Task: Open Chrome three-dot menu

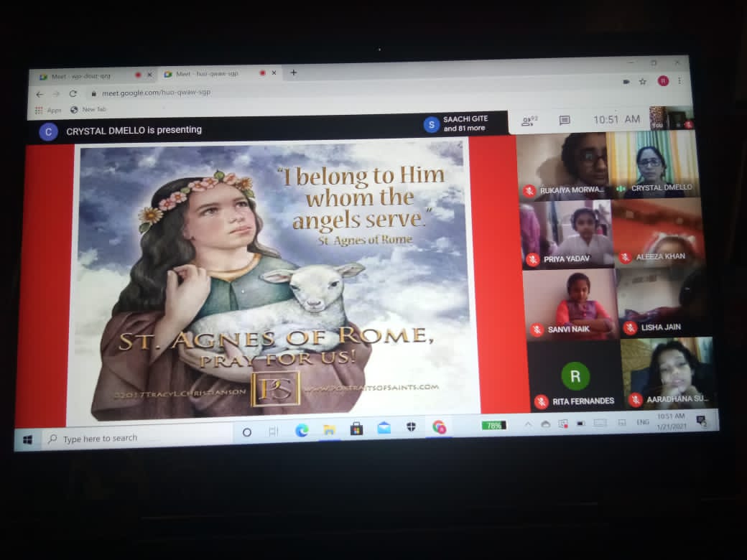Action: (x=679, y=81)
